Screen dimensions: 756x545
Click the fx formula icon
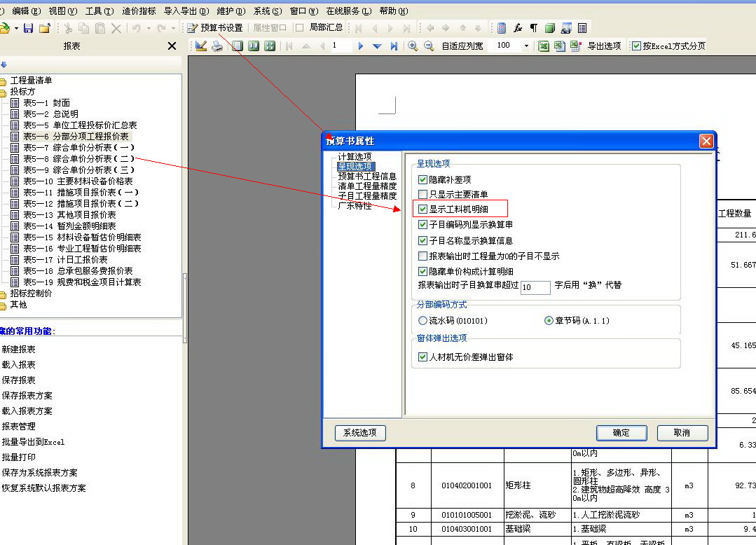(518, 29)
